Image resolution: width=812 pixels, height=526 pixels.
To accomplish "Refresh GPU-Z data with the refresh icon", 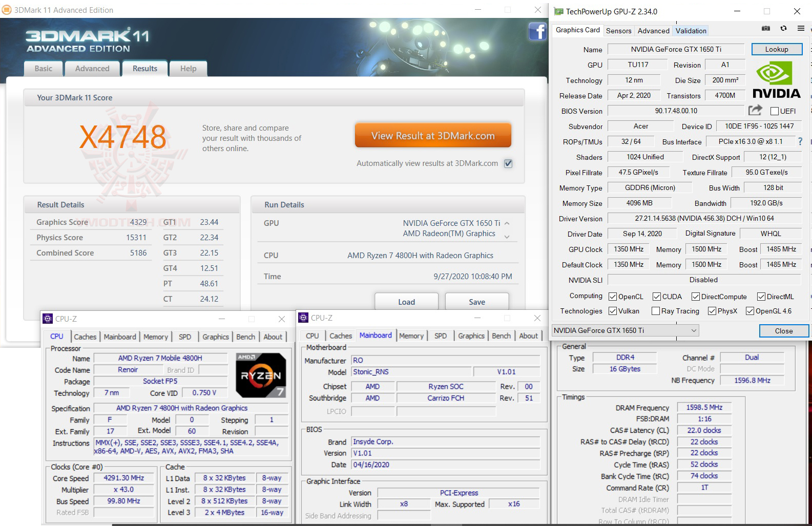I will click(x=783, y=29).
